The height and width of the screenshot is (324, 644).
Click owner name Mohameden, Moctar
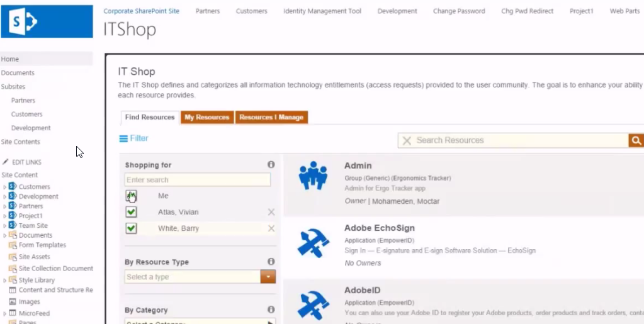406,201
